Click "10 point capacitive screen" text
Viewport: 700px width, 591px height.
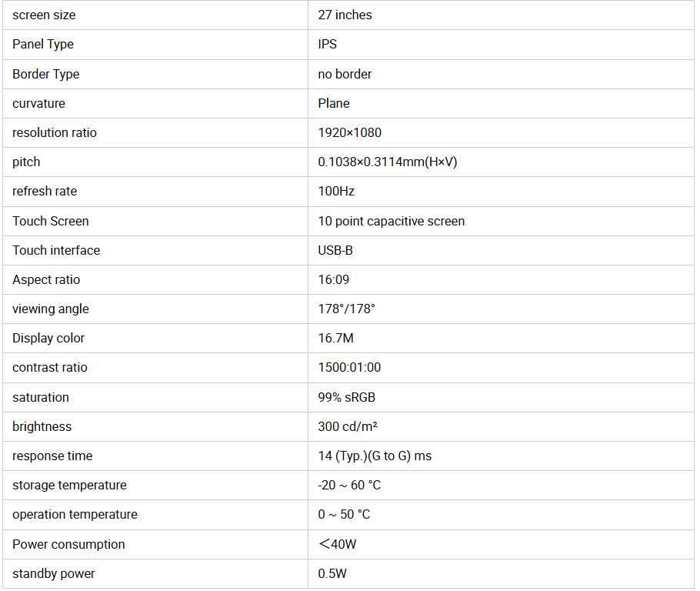coord(391,221)
